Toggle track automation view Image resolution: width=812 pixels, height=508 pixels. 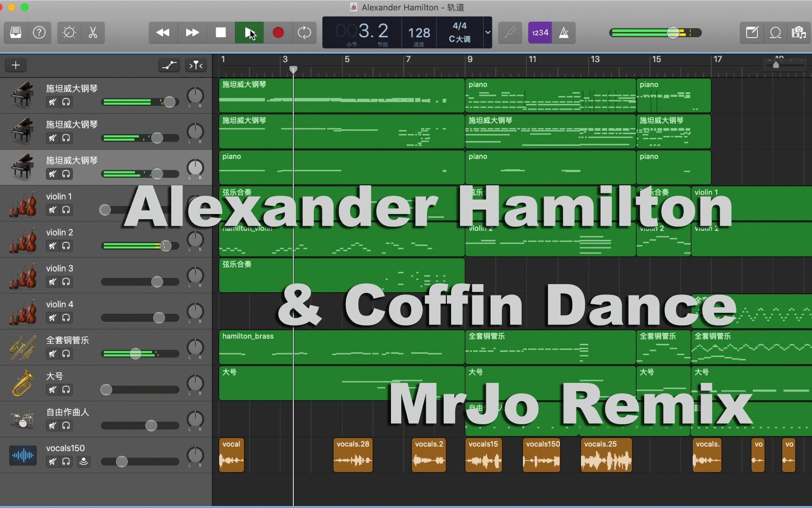click(169, 65)
